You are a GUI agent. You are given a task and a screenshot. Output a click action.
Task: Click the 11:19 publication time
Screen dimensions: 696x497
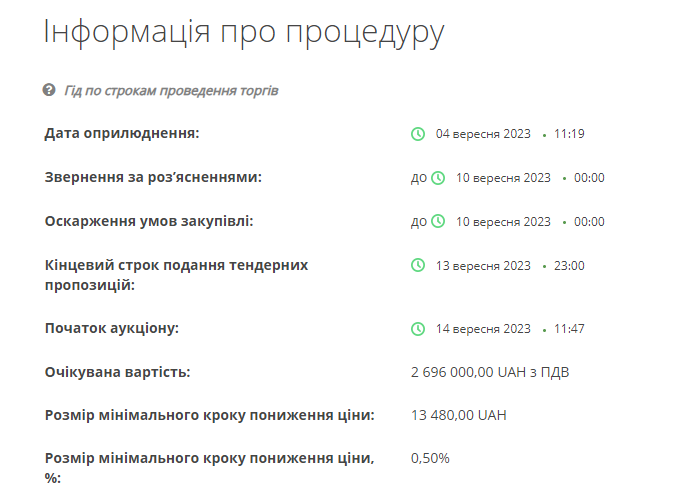pos(568,134)
